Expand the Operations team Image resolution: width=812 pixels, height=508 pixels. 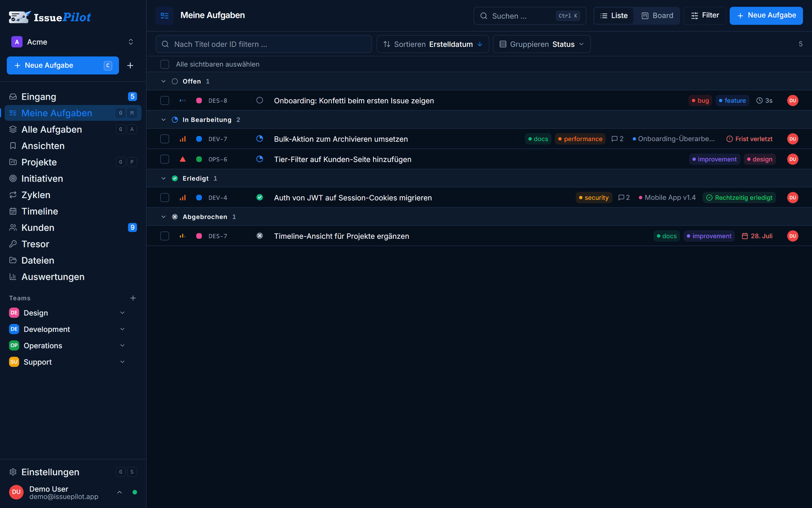[x=122, y=345]
